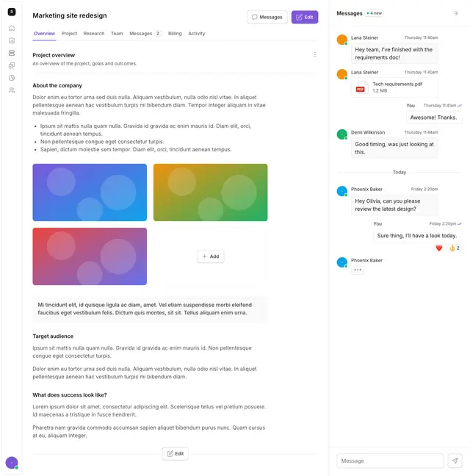Open the Research tab

(x=94, y=33)
